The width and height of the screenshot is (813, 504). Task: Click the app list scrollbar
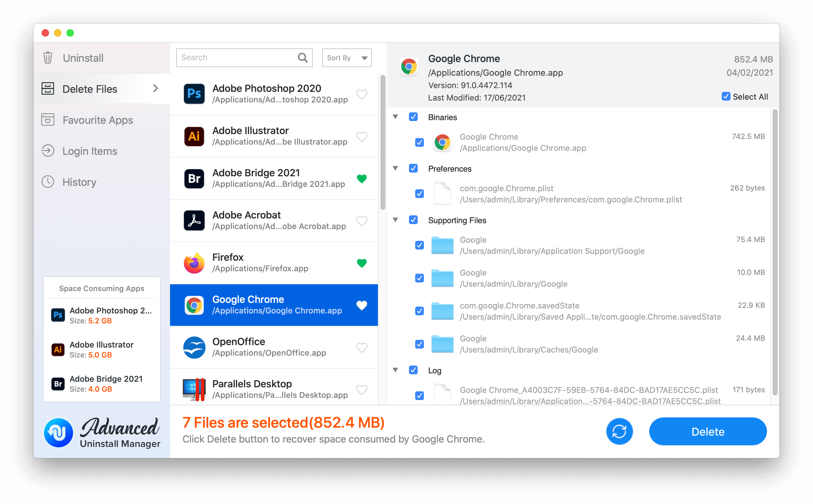pos(383,143)
